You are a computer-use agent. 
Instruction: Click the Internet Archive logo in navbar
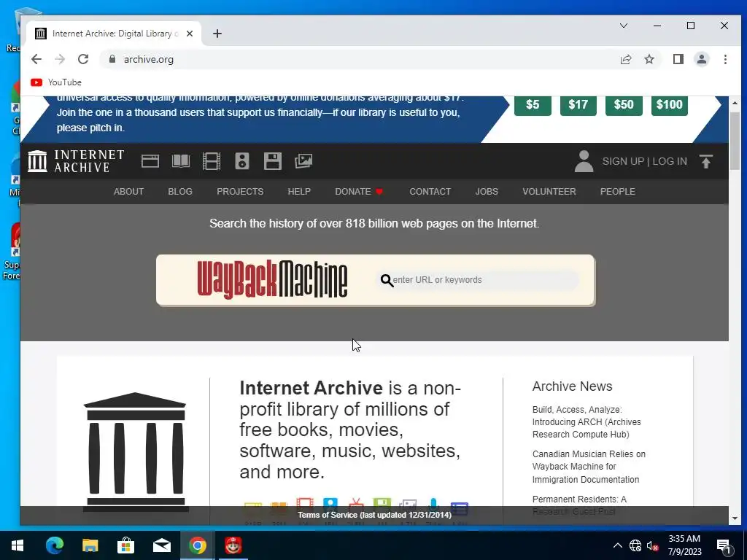76,161
